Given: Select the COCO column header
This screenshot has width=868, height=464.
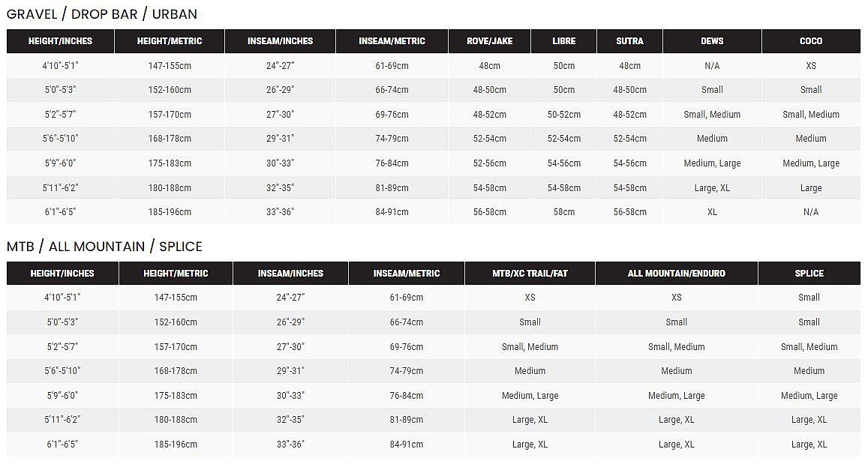Looking at the screenshot, I should pyautogui.click(x=810, y=41).
